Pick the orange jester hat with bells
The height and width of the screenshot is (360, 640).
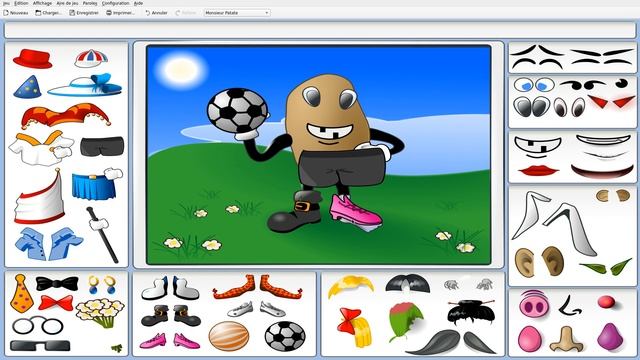point(65,116)
